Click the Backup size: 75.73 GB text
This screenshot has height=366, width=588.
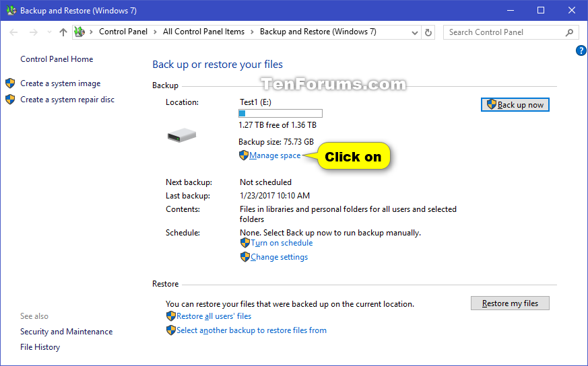point(276,142)
